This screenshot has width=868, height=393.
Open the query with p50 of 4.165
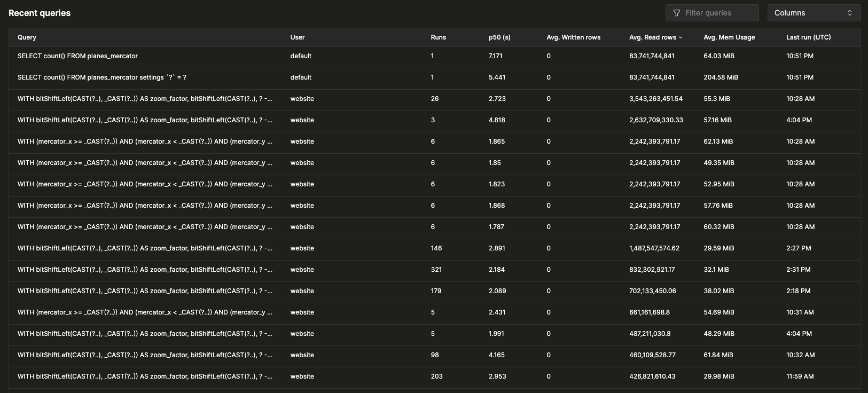point(145,355)
